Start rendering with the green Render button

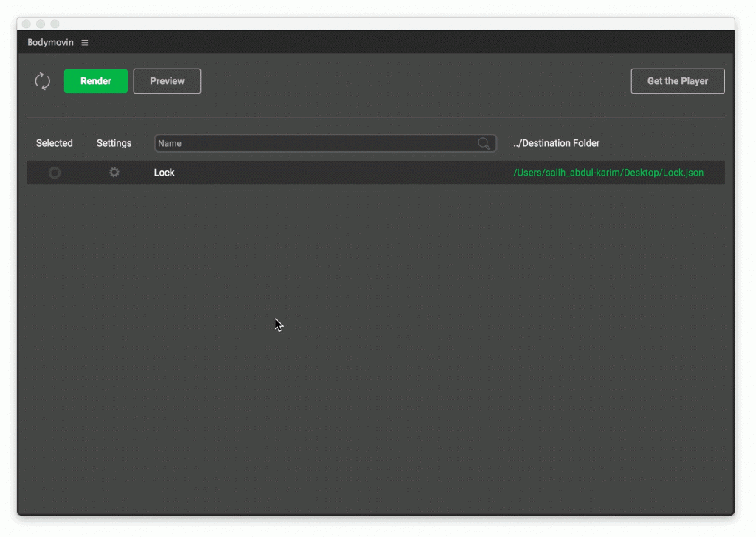pos(96,81)
